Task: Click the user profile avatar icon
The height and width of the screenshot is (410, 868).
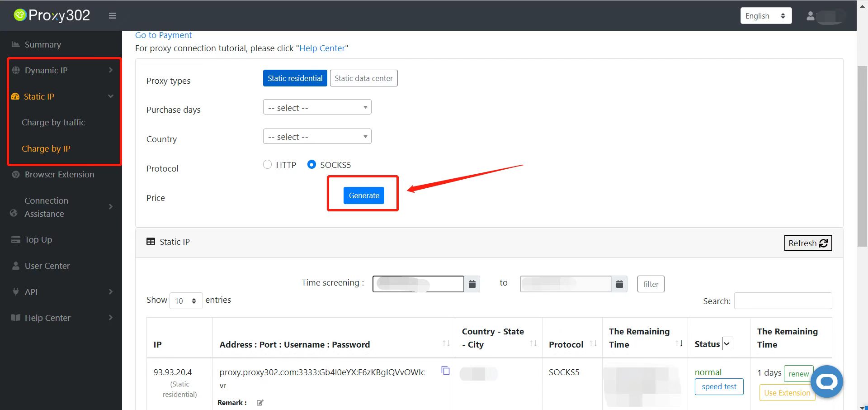Action: click(x=811, y=16)
